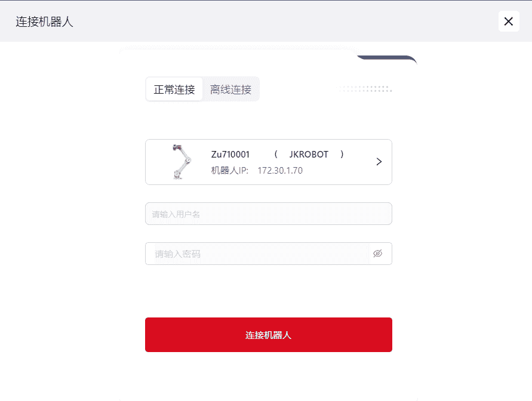Focus the 请输入用户名 username field
Screen dimensions: 532x401
pyautogui.click(x=268, y=214)
